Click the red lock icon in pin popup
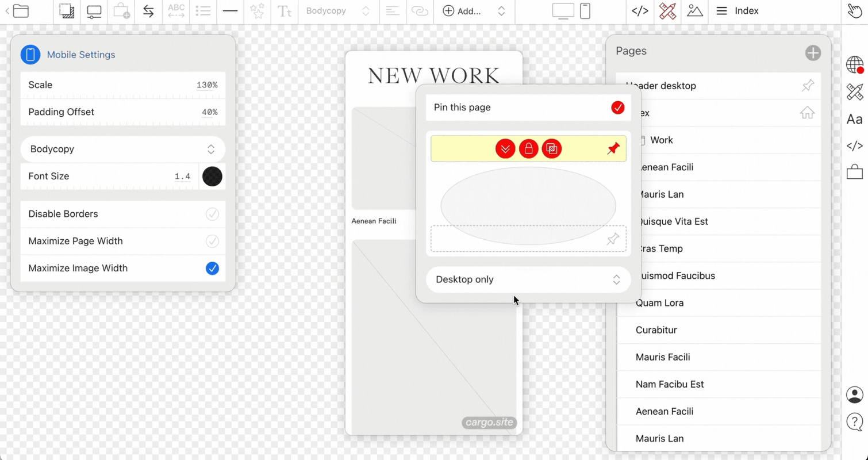868x460 pixels. pyautogui.click(x=528, y=149)
